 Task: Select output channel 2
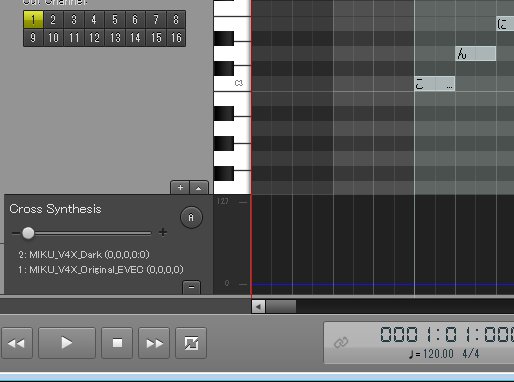53,20
